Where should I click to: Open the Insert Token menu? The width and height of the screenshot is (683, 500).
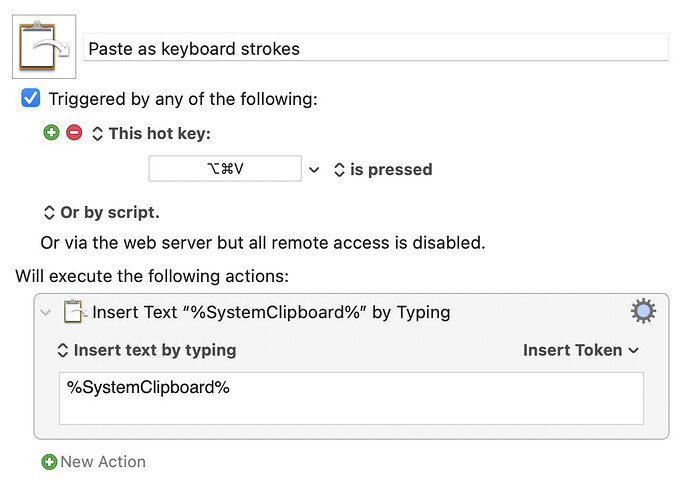[x=580, y=350]
